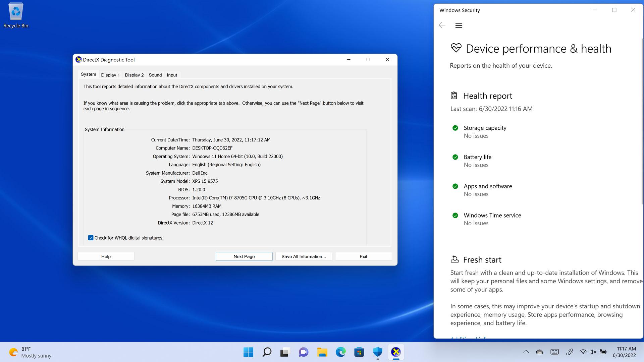The height and width of the screenshot is (362, 644).
Task: Click the Health report clipboard icon
Action: [x=454, y=96]
